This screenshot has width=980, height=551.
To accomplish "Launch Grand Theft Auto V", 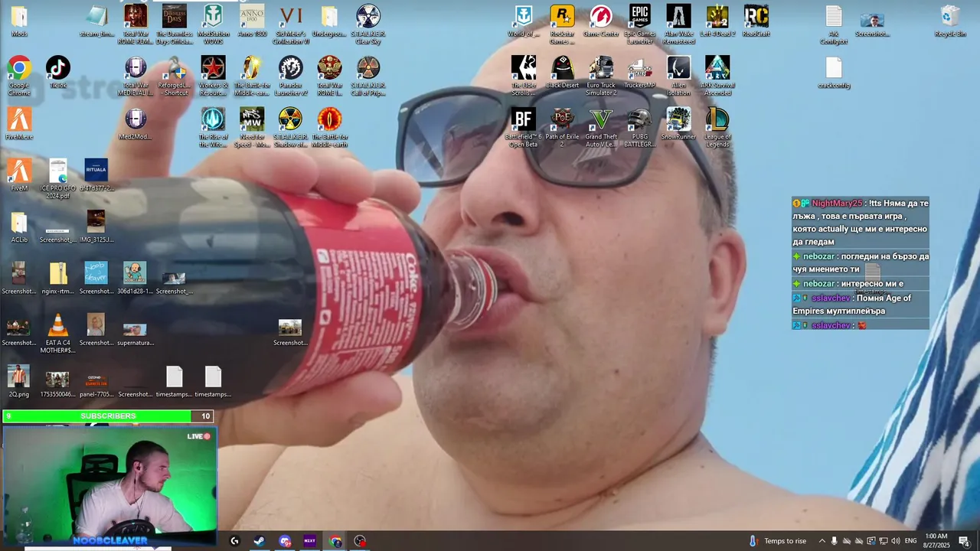I will click(x=601, y=127).
